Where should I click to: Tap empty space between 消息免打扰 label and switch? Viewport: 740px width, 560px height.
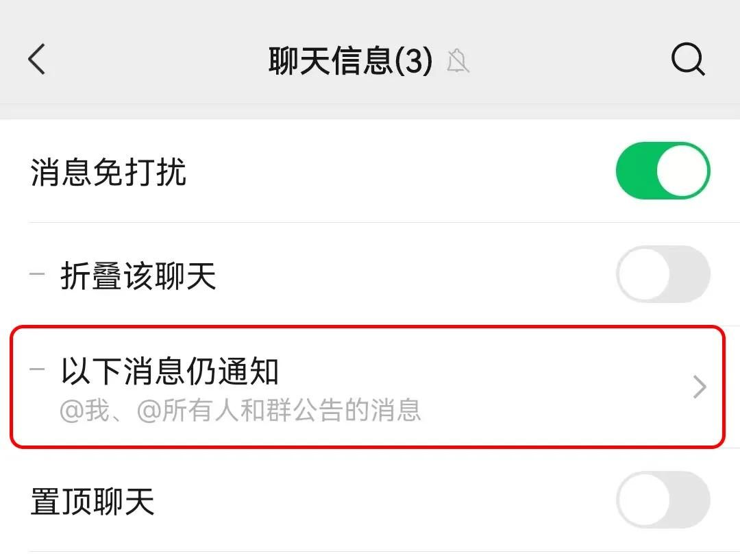pos(397,171)
